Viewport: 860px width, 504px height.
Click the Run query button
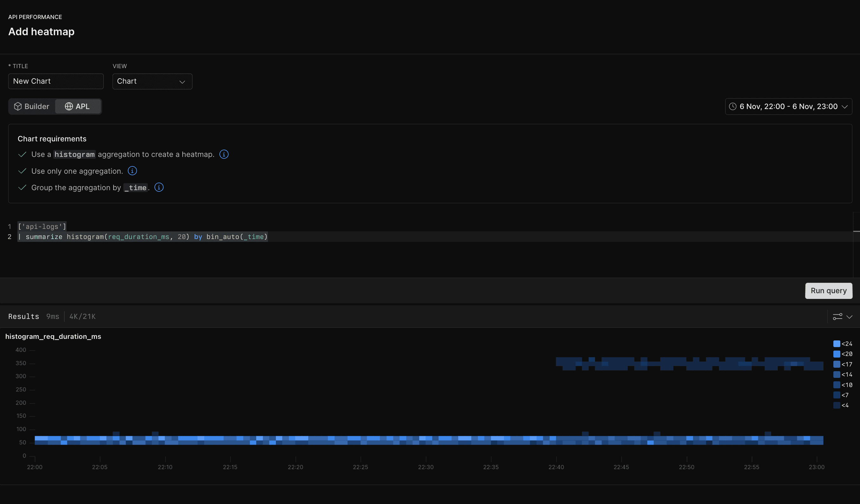[x=829, y=291]
